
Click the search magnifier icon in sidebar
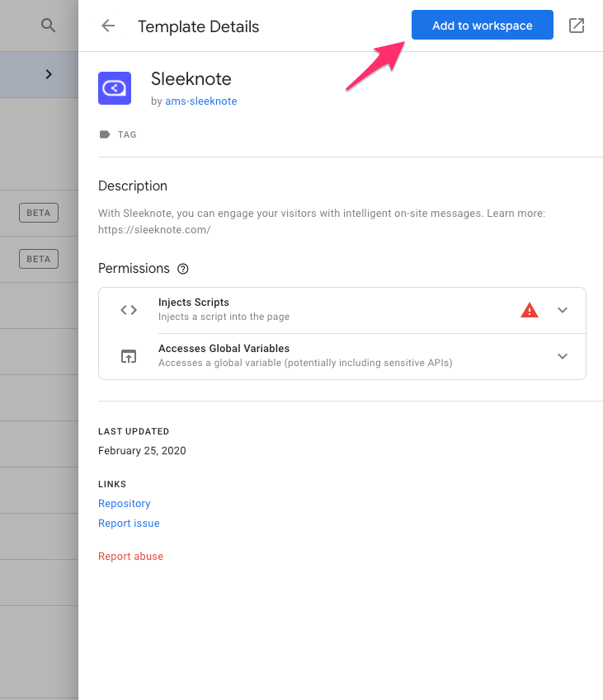click(x=48, y=25)
